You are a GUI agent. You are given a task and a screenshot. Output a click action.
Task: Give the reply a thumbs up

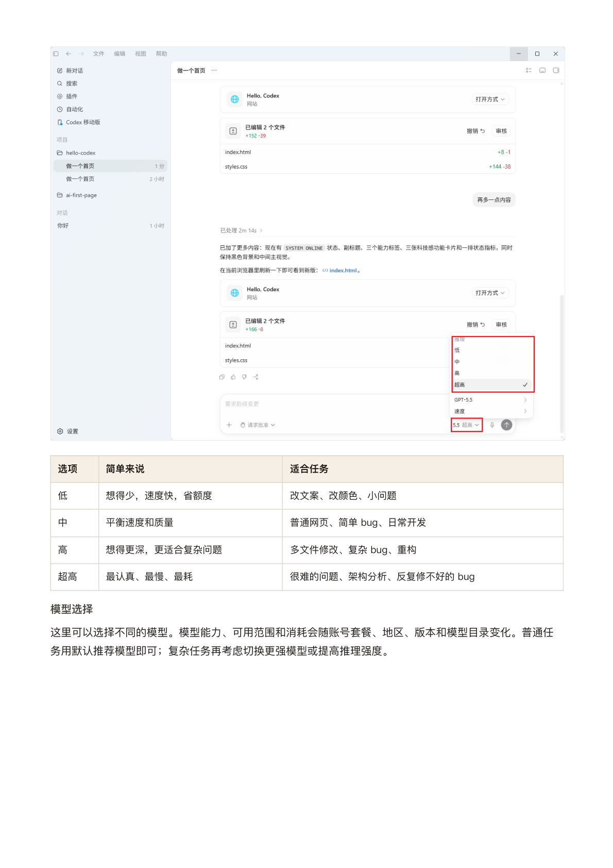233,377
